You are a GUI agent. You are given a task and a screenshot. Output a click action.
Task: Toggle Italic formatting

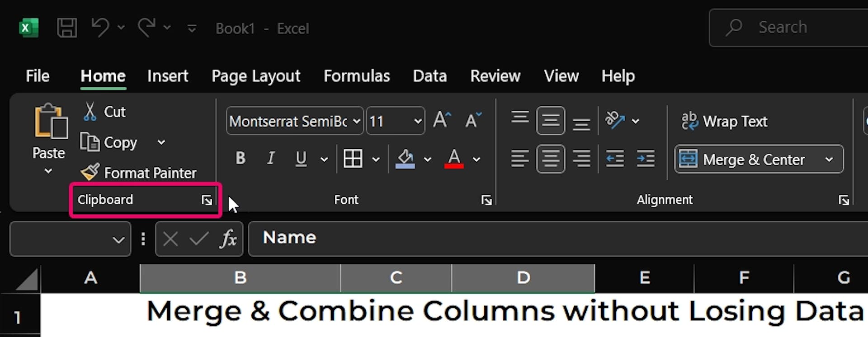click(x=270, y=159)
